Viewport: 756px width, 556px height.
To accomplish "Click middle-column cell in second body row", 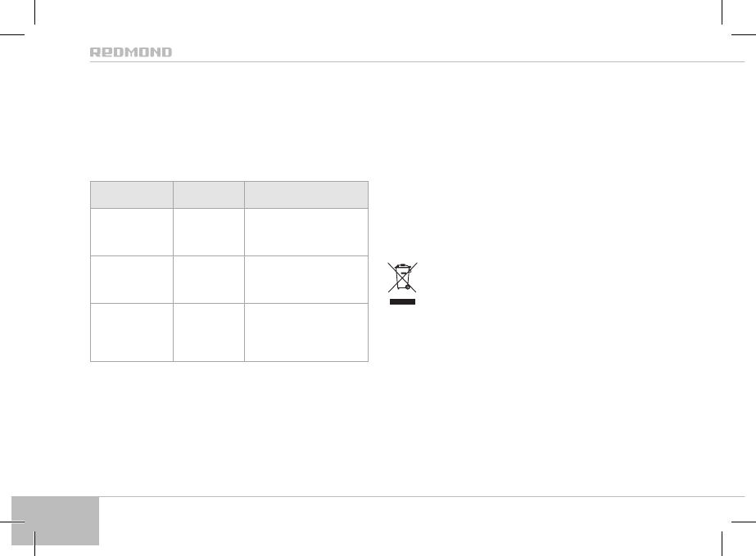I will point(208,279).
